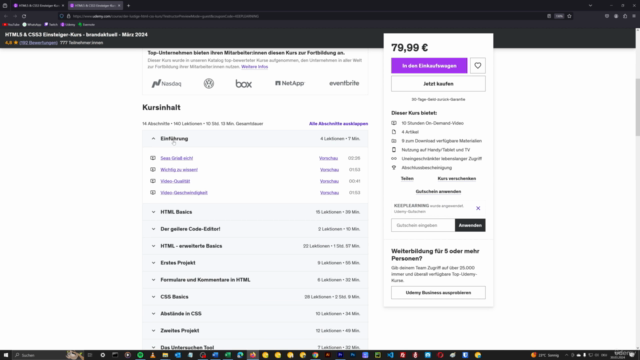Click the Firefox icon in the taskbar
Screen dimensions: 640x360
point(253,355)
